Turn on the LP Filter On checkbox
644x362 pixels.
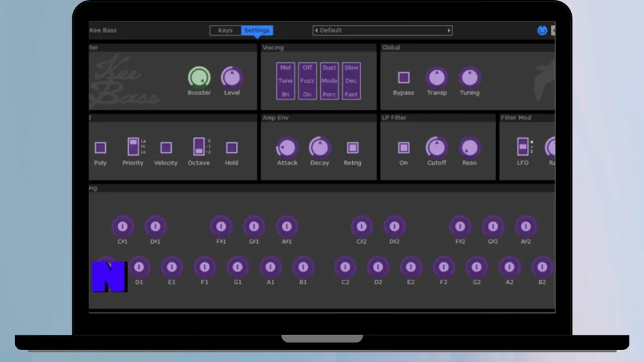404,148
